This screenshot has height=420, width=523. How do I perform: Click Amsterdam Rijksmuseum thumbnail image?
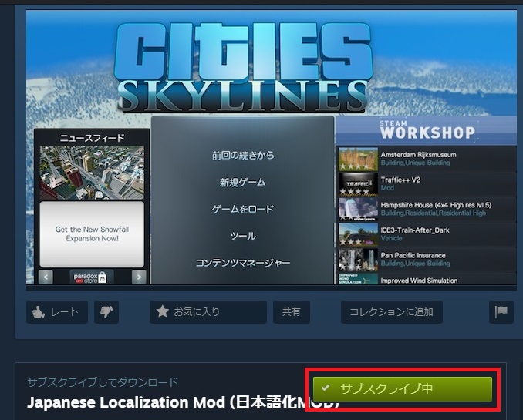coord(358,159)
